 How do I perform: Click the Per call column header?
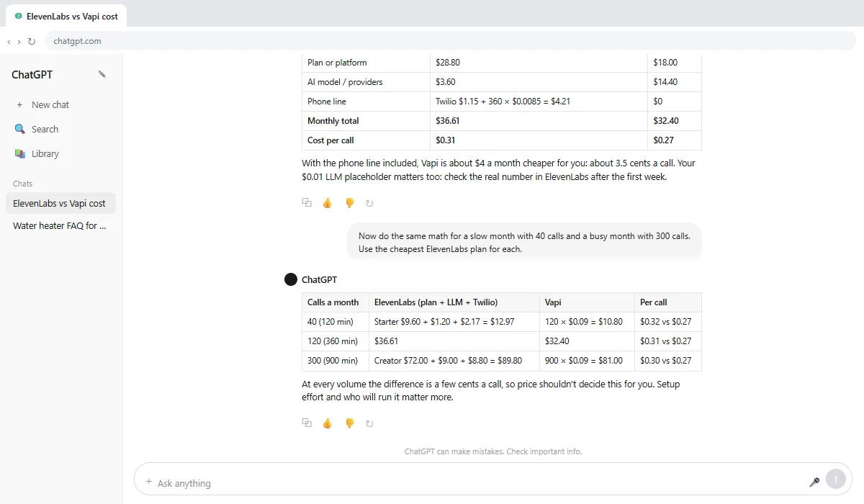click(x=667, y=302)
